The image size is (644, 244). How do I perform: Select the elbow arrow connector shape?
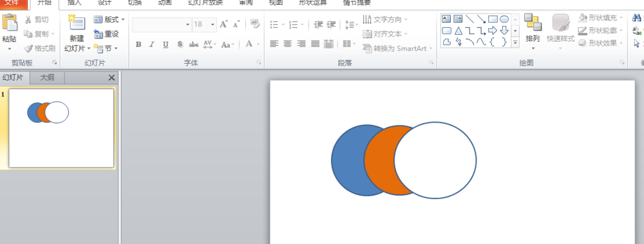[x=481, y=30]
